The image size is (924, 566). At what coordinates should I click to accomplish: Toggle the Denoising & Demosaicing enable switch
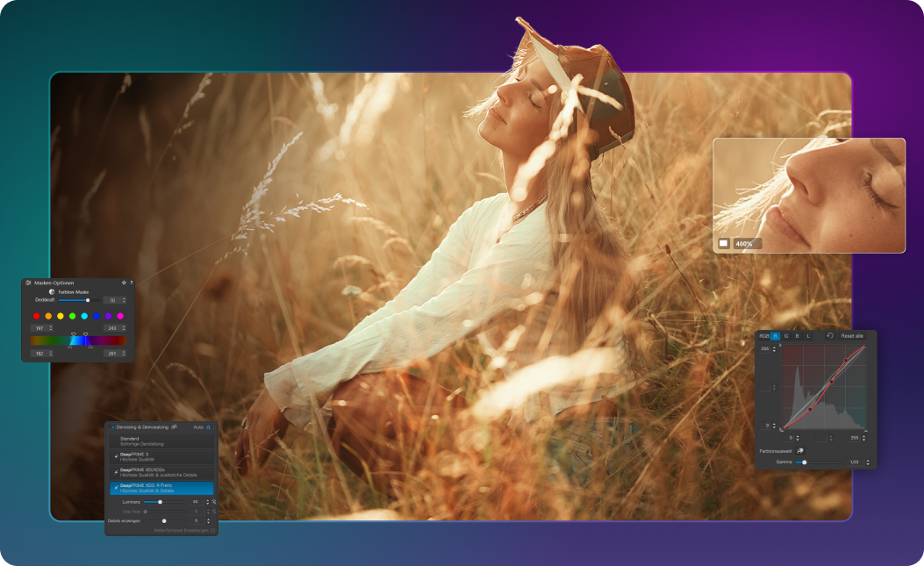[x=112, y=427]
